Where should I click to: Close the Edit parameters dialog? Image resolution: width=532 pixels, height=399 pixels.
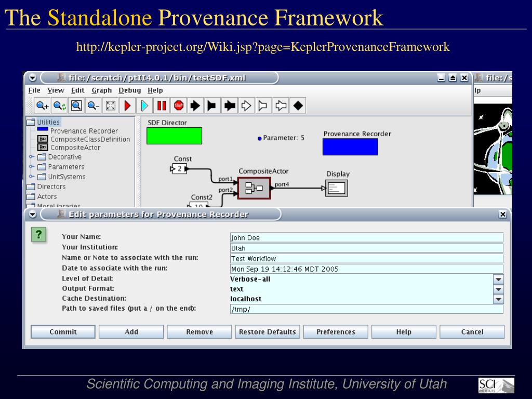tap(503, 215)
